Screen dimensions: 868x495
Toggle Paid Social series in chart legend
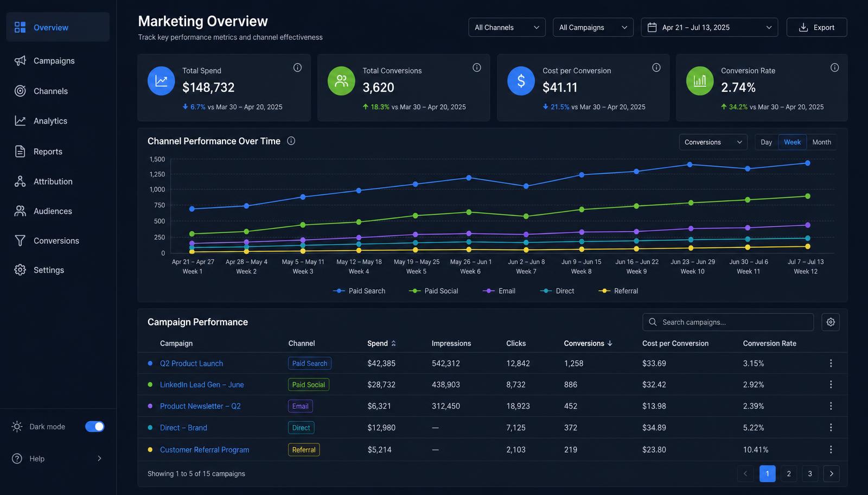point(433,291)
